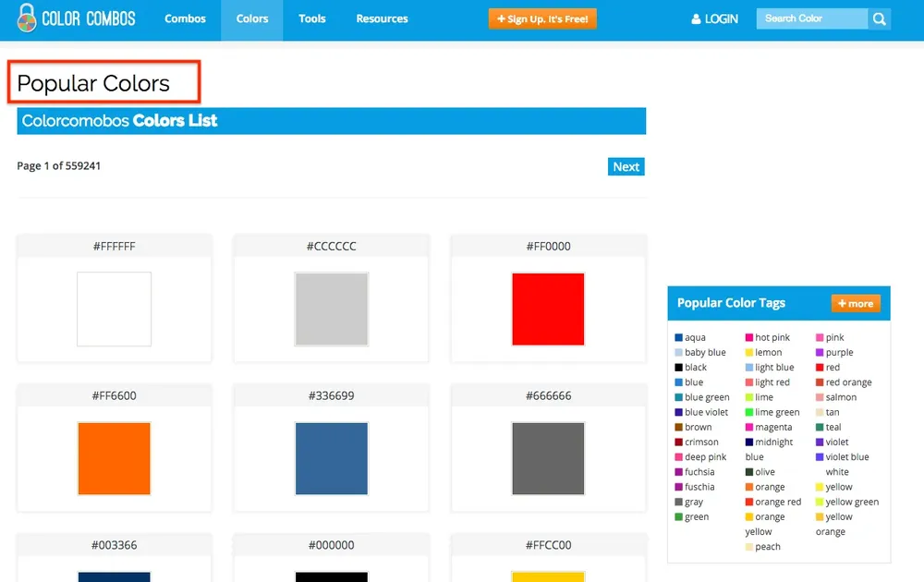Image resolution: width=924 pixels, height=582 pixels.
Task: Open the magenta color tag
Action: tap(773, 427)
